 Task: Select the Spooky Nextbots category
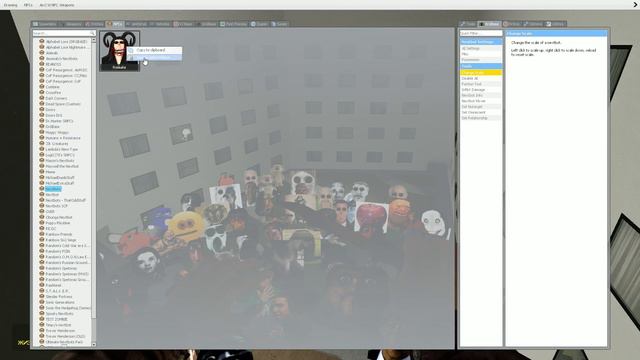(x=60, y=313)
